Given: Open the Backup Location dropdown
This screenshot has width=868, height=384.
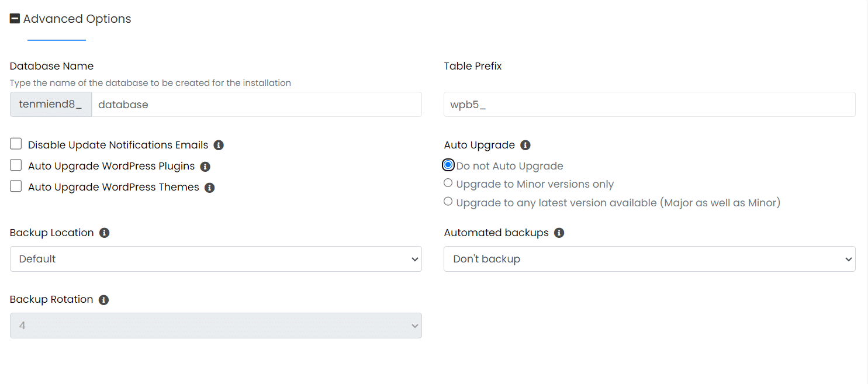Looking at the screenshot, I should click(216, 259).
